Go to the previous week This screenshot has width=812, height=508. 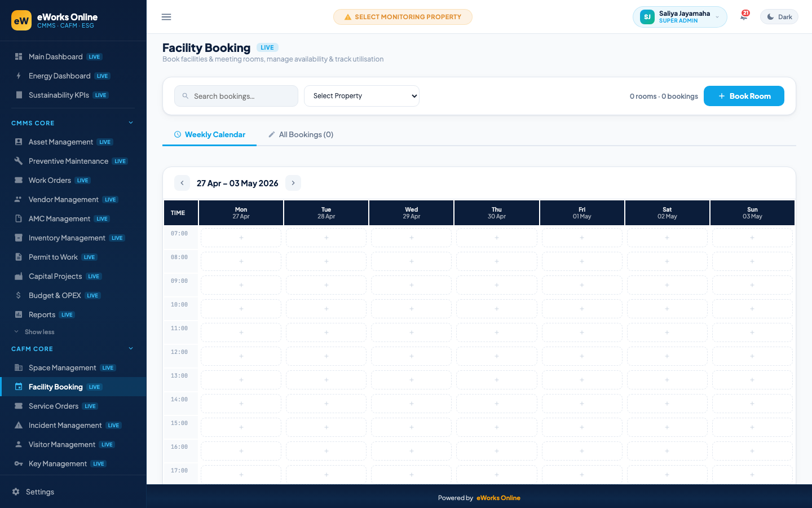[182, 183]
